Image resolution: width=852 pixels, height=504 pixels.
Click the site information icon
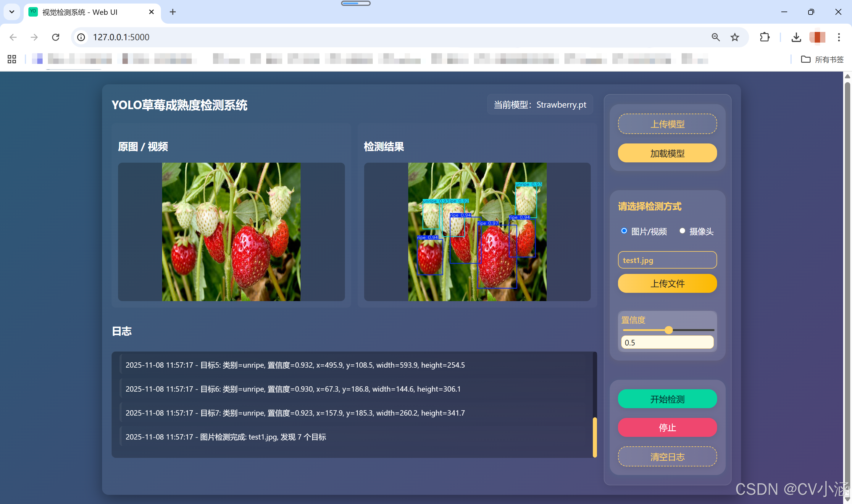81,37
